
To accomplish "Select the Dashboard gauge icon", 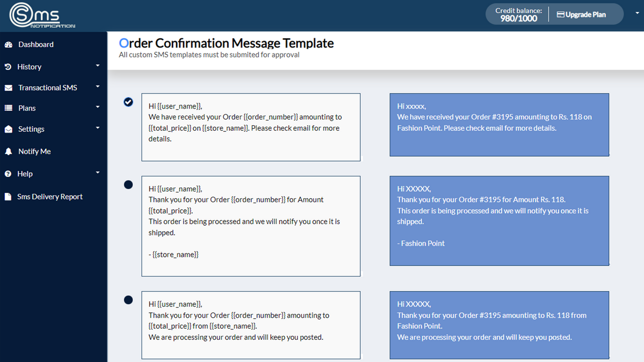I will (x=9, y=44).
